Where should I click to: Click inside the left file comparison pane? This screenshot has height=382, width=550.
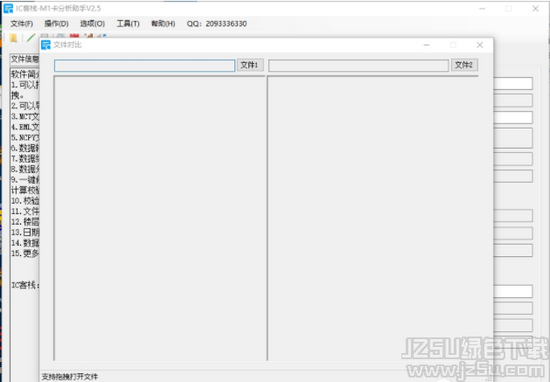160,218
